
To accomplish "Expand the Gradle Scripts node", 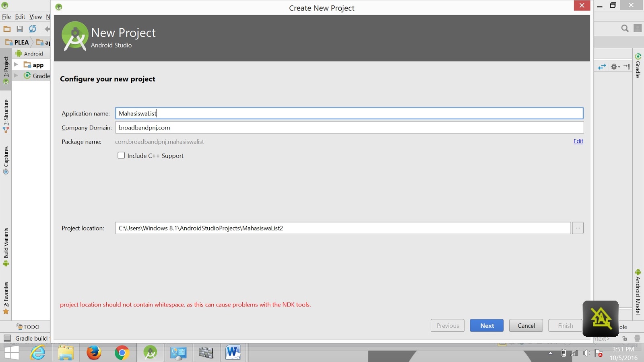I will pos(16,76).
